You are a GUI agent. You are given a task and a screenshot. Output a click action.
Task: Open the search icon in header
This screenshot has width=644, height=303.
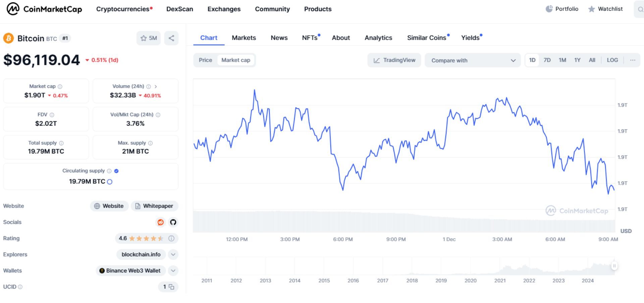(x=640, y=9)
